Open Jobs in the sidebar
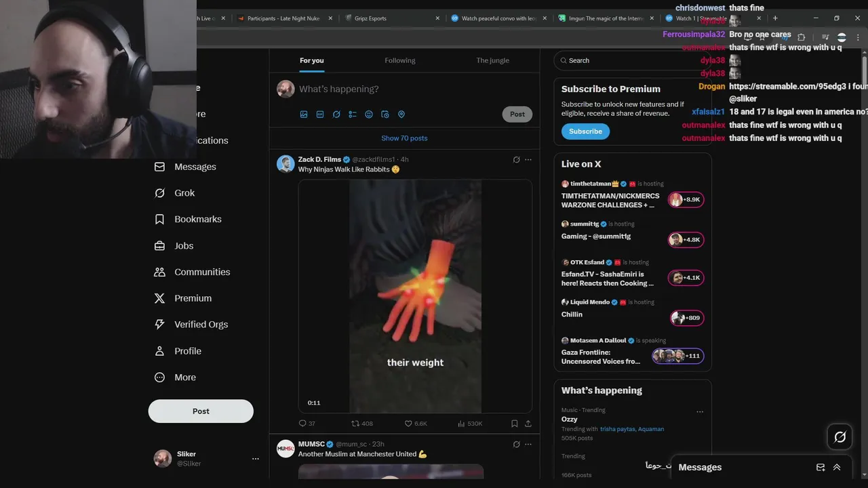 tap(174, 246)
